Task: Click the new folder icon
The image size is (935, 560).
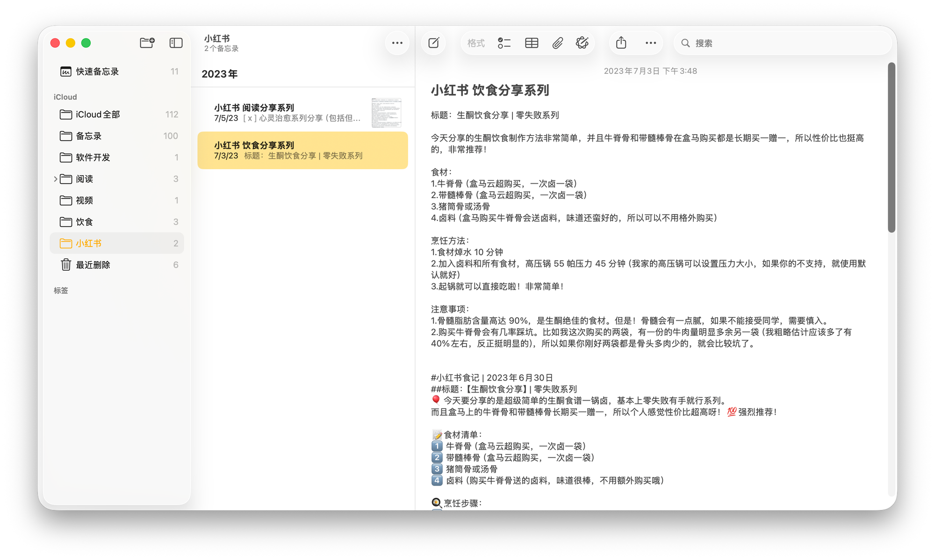Action: (147, 43)
